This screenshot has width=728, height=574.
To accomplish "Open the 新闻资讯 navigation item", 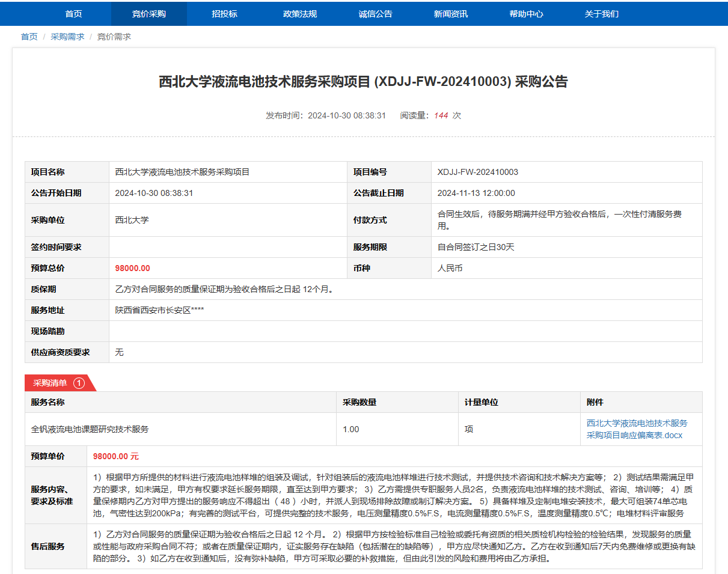I will [x=450, y=14].
